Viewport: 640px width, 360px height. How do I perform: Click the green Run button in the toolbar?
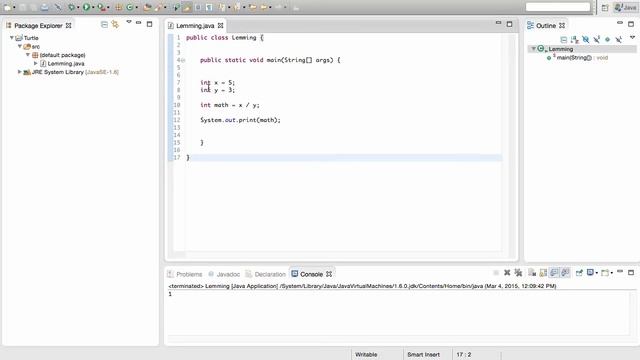click(86, 7)
